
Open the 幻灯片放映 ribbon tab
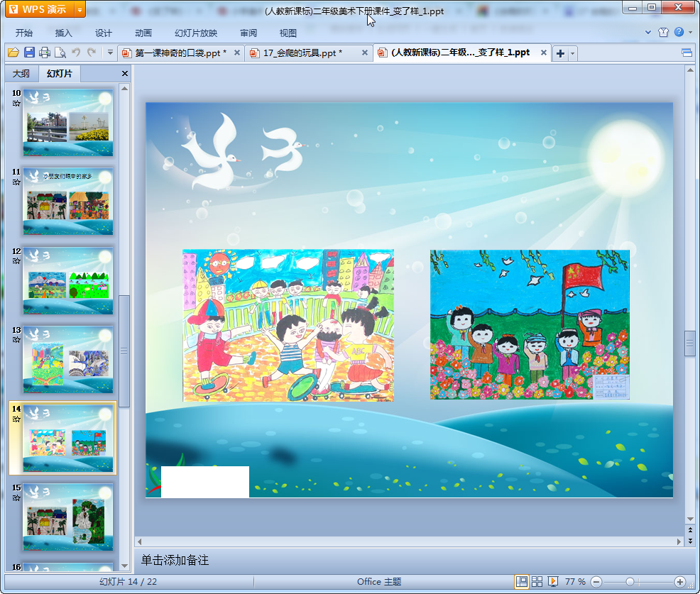(196, 33)
